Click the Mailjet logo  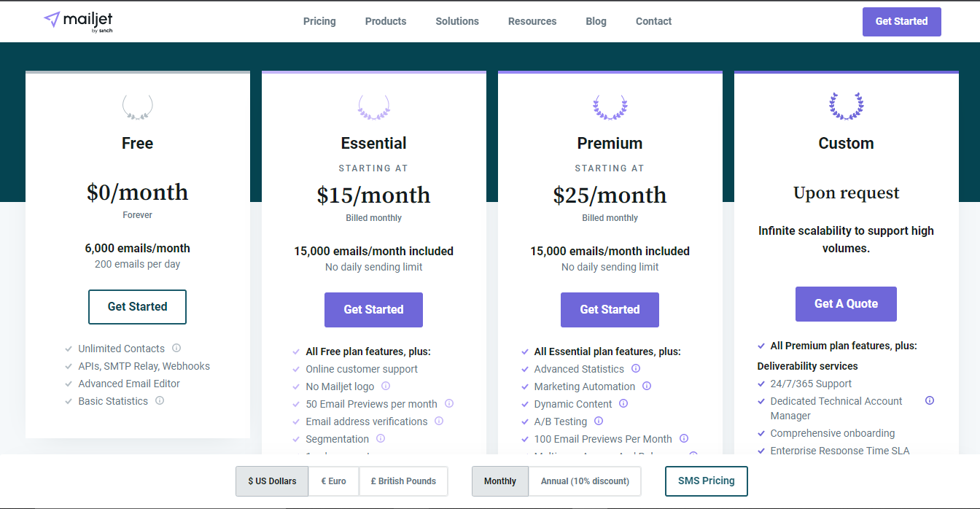coord(78,21)
